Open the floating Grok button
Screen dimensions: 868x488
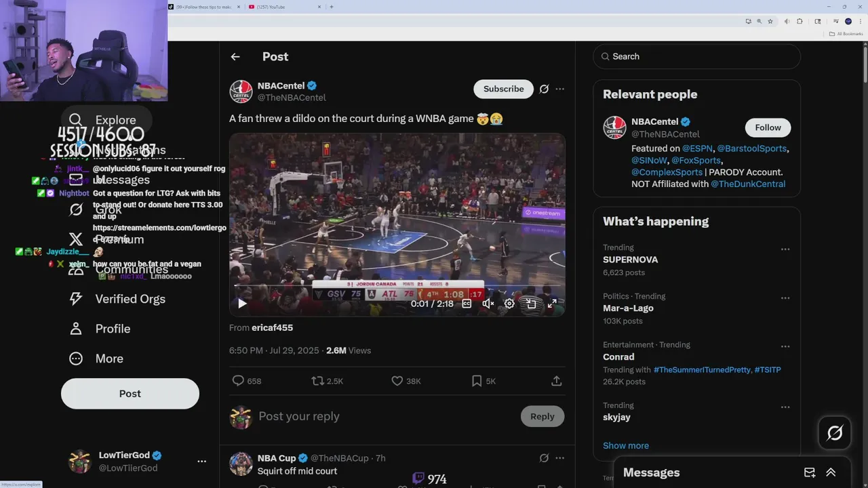click(x=835, y=432)
